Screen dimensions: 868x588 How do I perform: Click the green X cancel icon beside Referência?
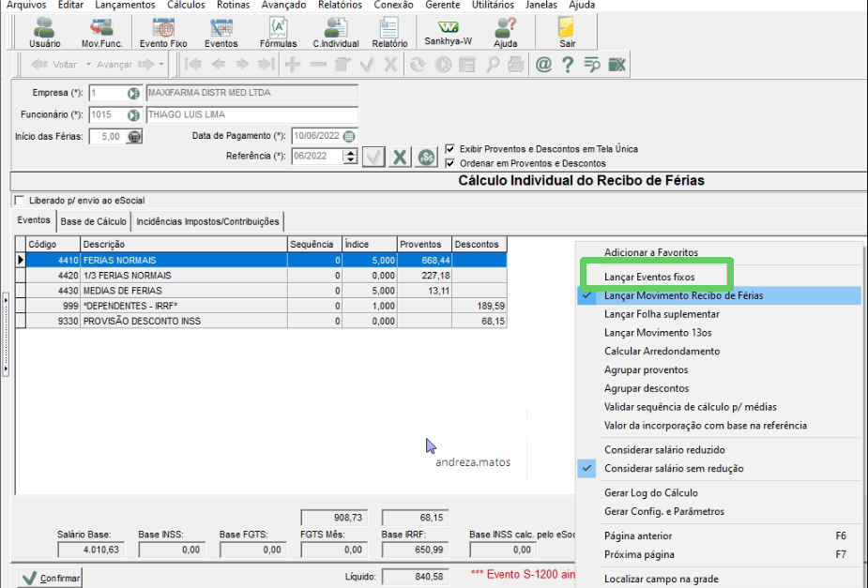point(400,158)
